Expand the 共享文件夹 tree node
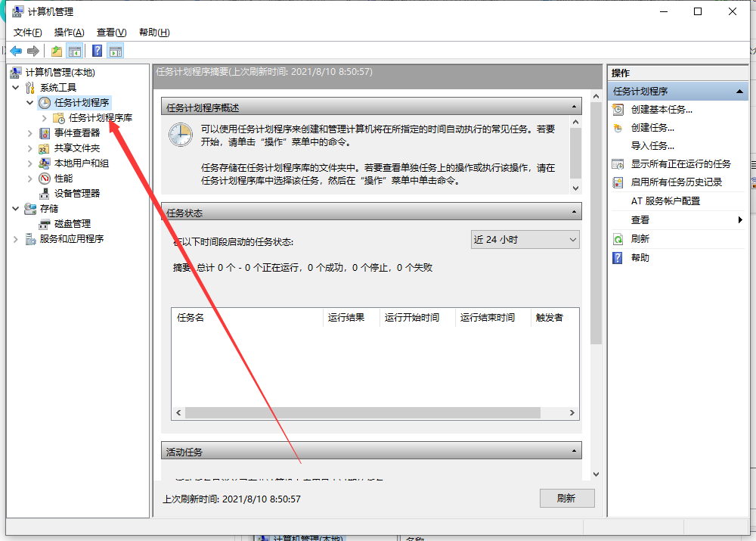The height and width of the screenshot is (541, 756). pyautogui.click(x=30, y=148)
